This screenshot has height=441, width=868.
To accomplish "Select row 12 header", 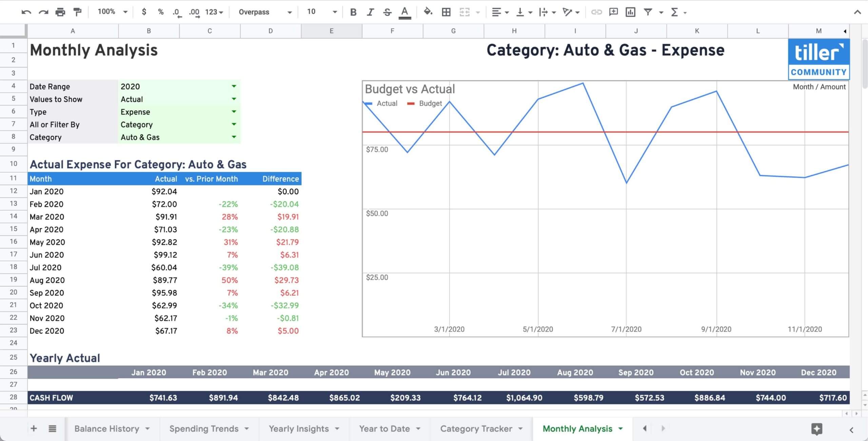I will [x=13, y=191].
